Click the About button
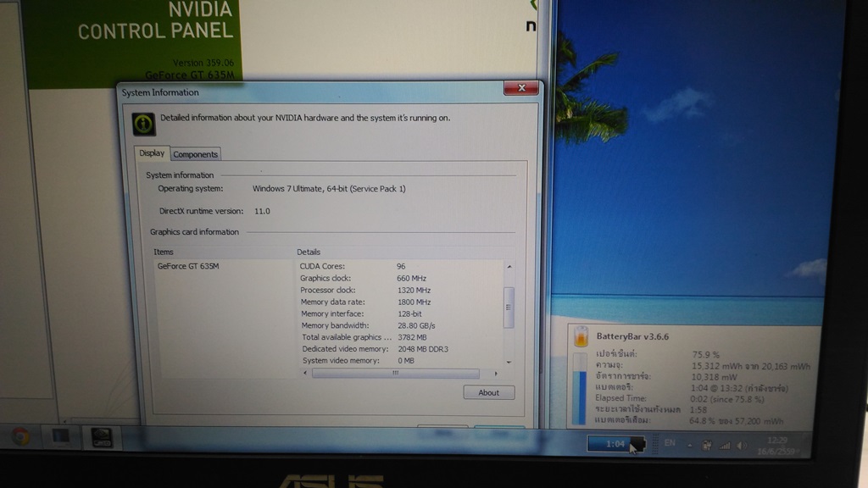The height and width of the screenshot is (488, 868). (x=488, y=392)
